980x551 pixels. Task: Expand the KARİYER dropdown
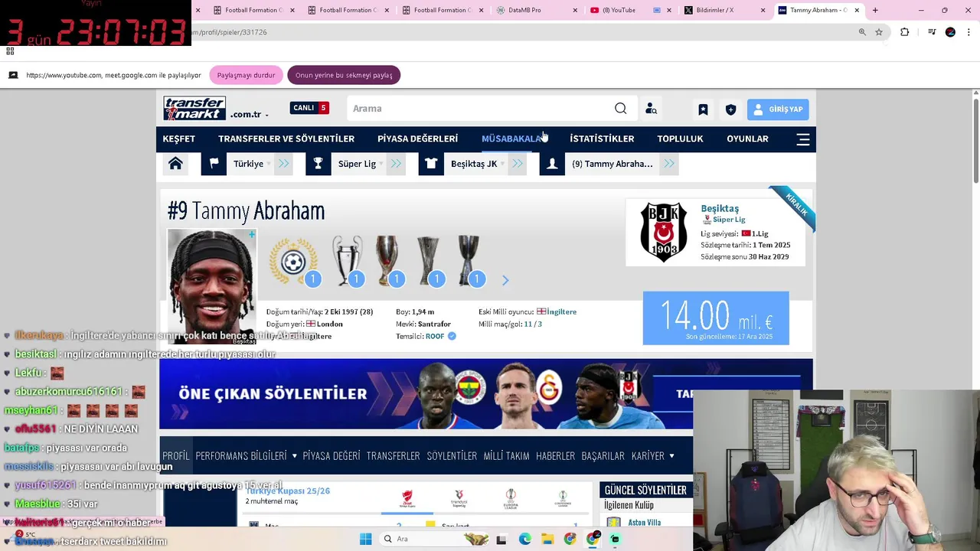coord(652,456)
